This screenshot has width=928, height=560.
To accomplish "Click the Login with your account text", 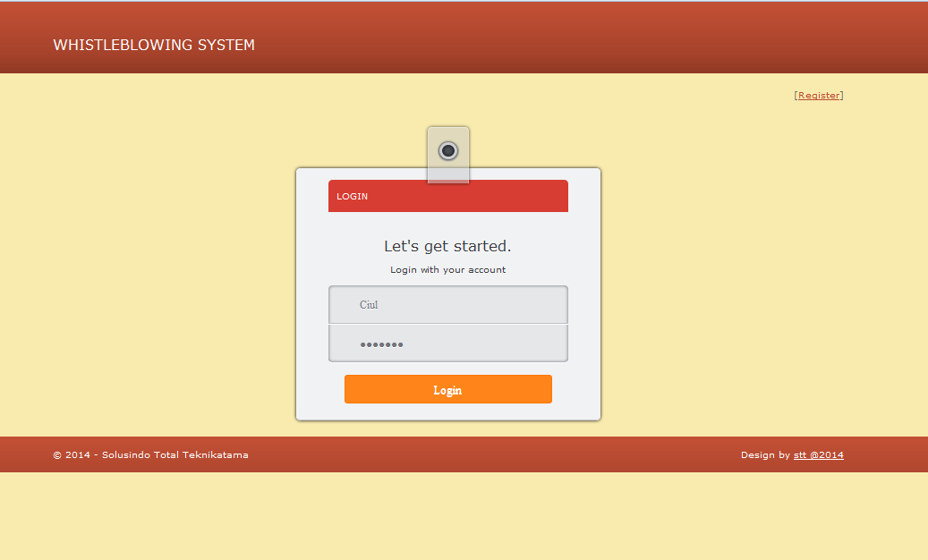I will [447, 269].
